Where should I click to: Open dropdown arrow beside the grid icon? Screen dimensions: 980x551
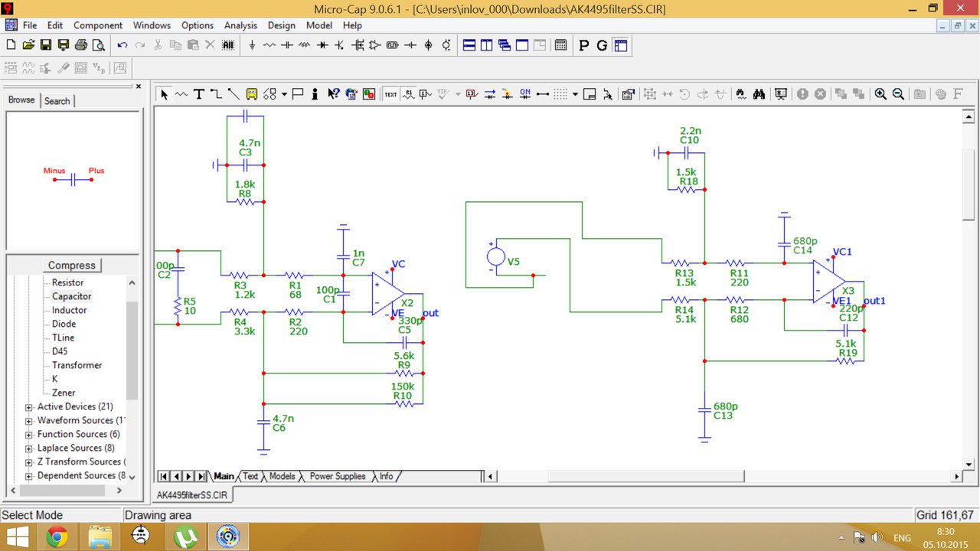575,95
